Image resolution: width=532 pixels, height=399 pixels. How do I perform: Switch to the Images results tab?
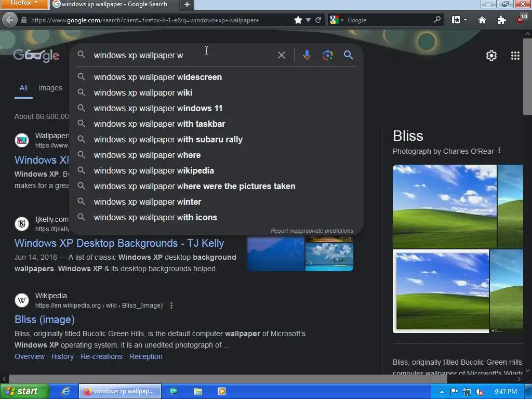pos(50,88)
